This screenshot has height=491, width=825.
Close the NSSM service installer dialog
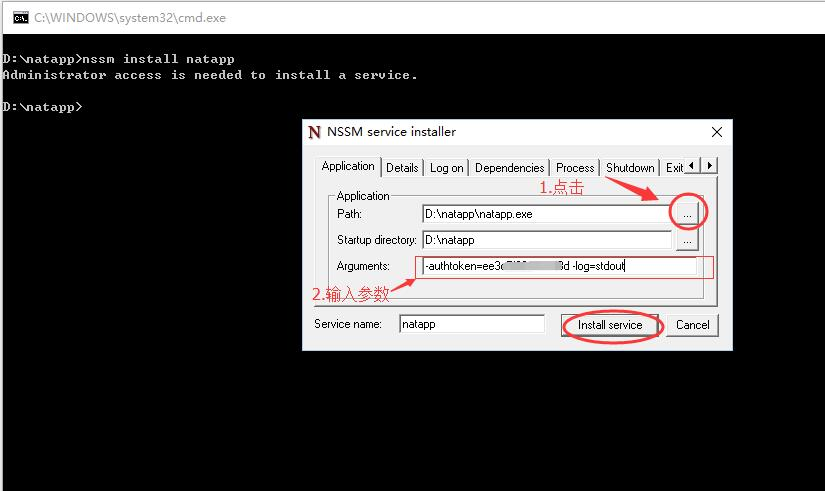click(717, 132)
